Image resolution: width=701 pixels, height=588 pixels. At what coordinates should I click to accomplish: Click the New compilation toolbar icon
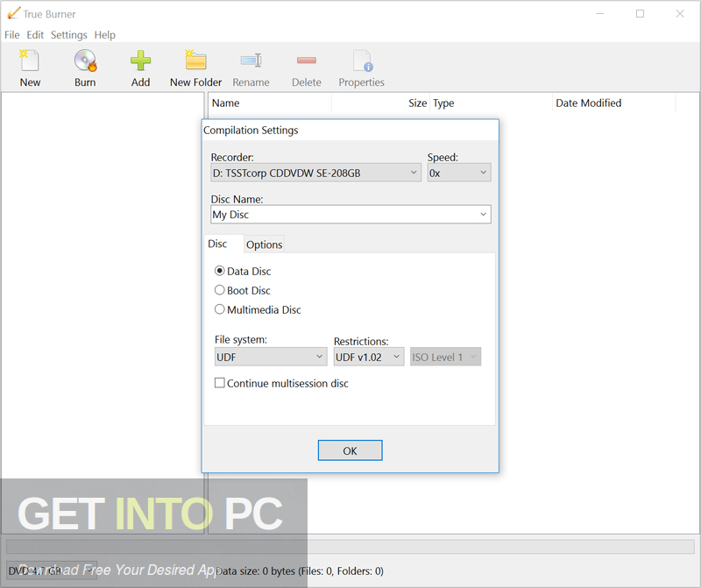point(30,60)
